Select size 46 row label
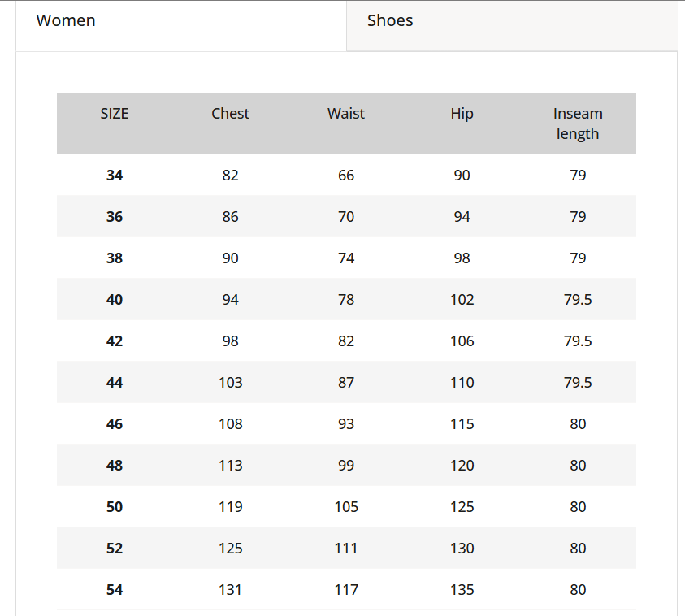The image size is (685, 616). 115,424
